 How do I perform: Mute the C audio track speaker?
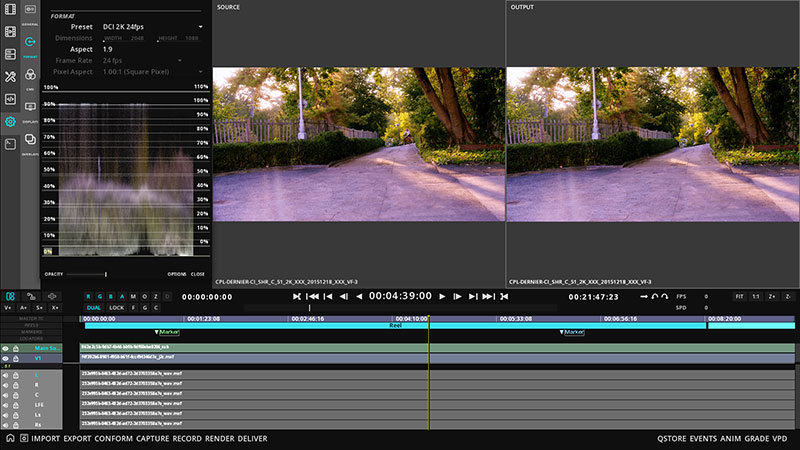pyautogui.click(x=6, y=395)
